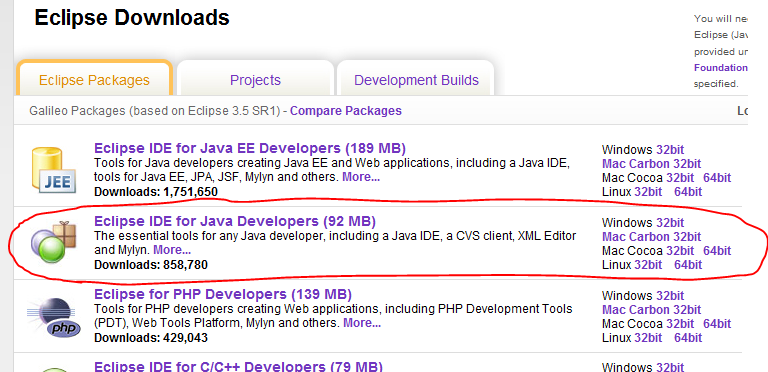Open Eclipse IDE for Java Developers title link
Image resolution: width=768 pixels, height=372 pixels.
[x=235, y=221]
